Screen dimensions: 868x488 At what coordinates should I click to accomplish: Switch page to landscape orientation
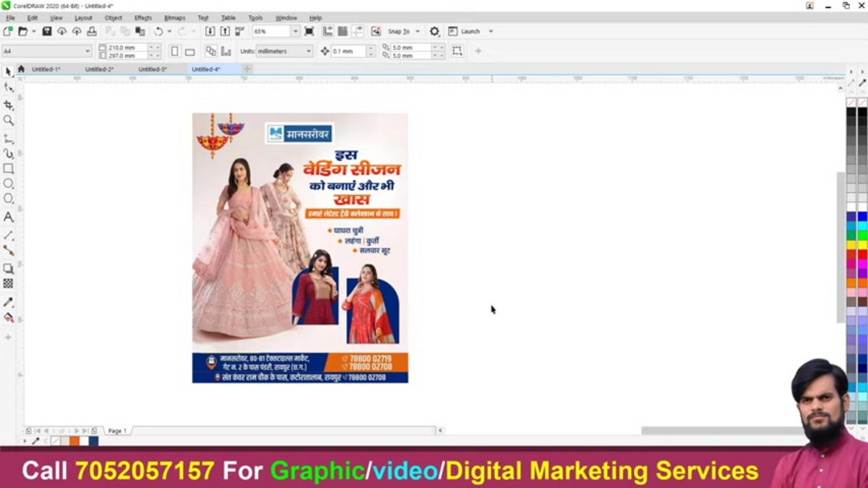tap(190, 51)
